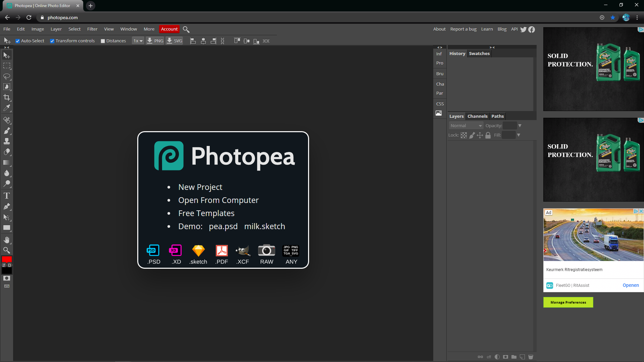
Task: Expand the zoom level 1x dropdown
Action: click(x=138, y=41)
